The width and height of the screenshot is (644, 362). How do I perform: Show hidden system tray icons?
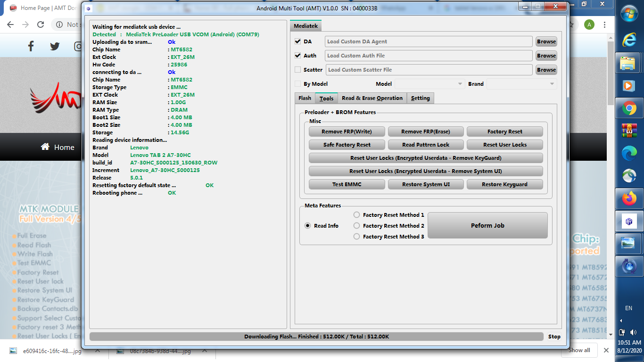(x=621, y=321)
